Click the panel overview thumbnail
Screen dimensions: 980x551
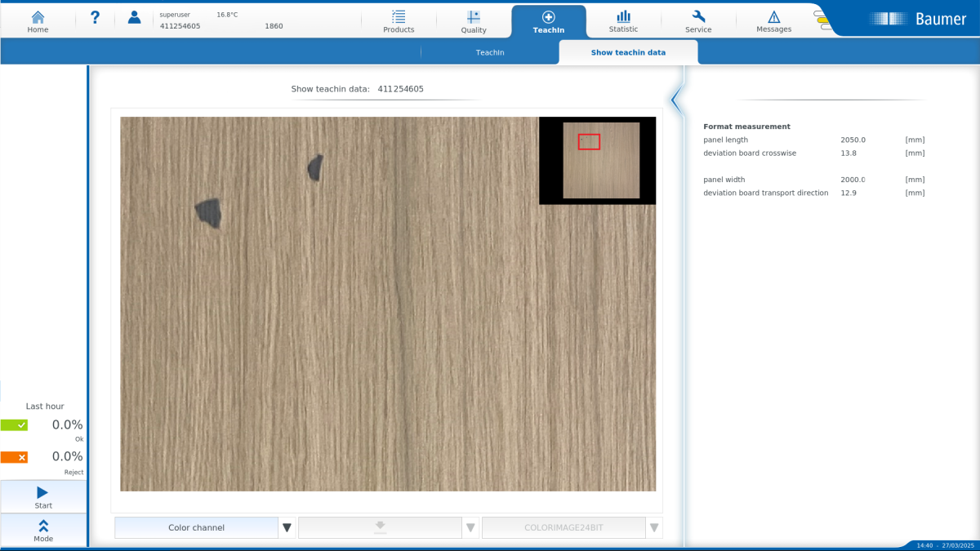coord(601,160)
